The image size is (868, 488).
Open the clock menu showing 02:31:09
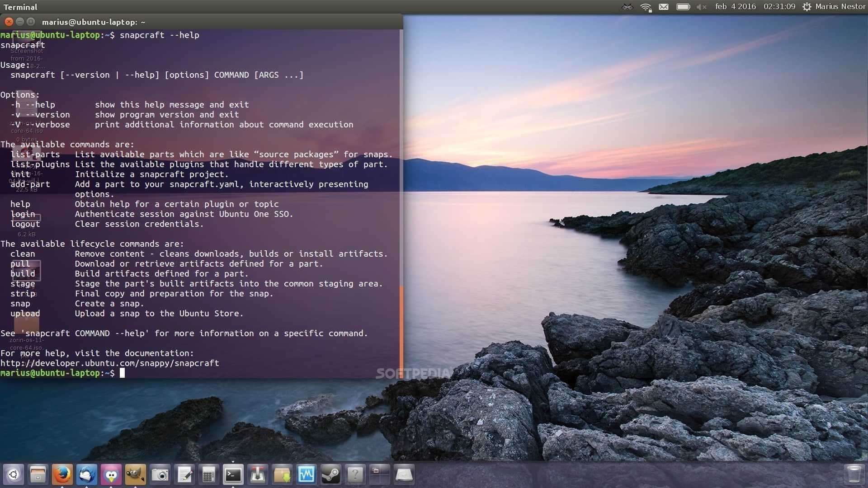tap(779, 7)
